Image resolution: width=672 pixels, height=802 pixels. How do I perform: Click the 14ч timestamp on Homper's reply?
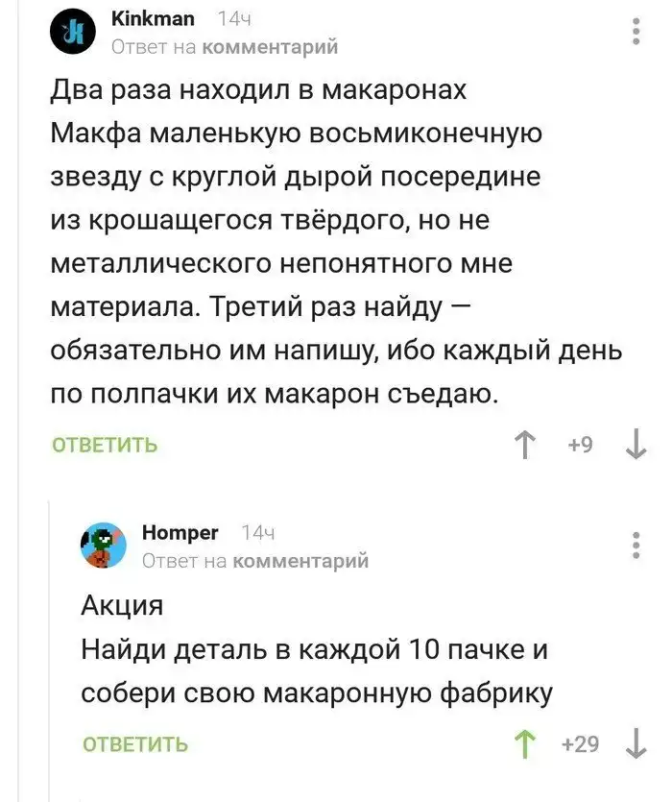259,533
